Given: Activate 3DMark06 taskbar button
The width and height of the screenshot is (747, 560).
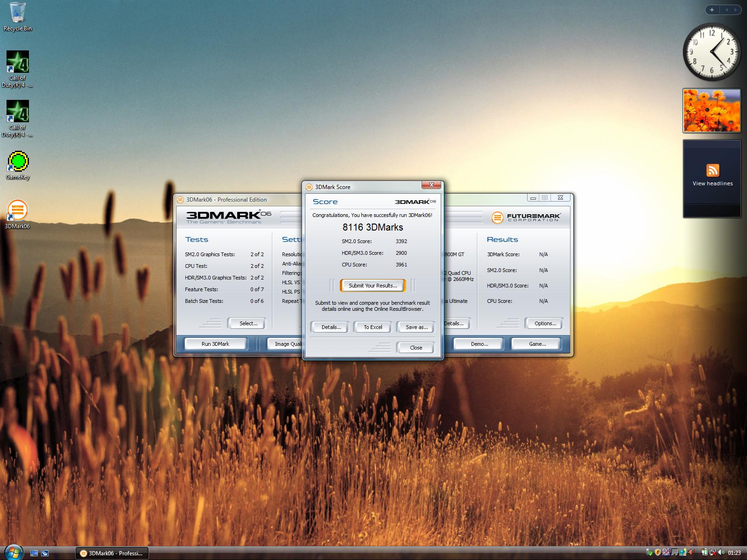Looking at the screenshot, I should 112,553.
